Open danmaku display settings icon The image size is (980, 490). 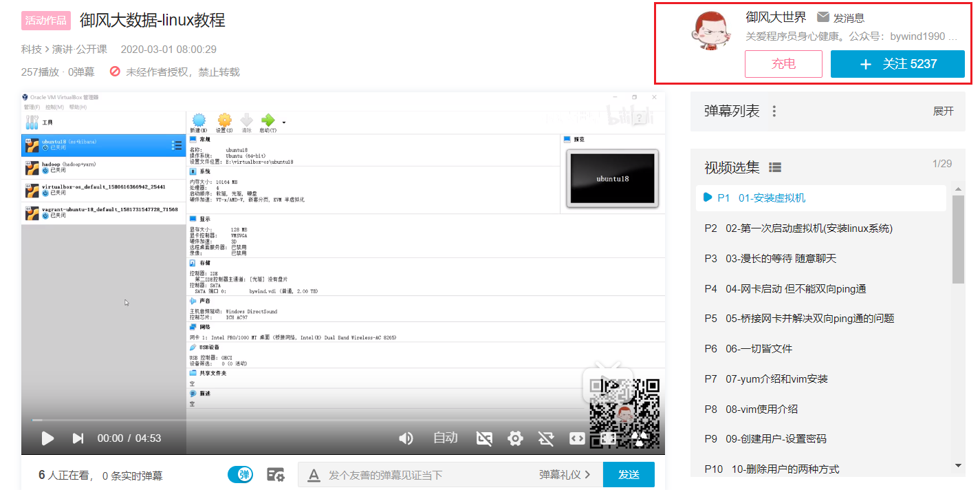click(276, 474)
